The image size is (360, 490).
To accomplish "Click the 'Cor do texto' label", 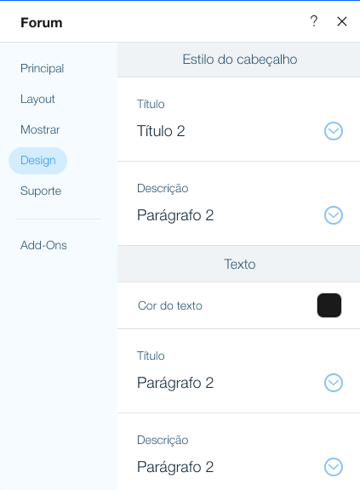I will click(170, 306).
